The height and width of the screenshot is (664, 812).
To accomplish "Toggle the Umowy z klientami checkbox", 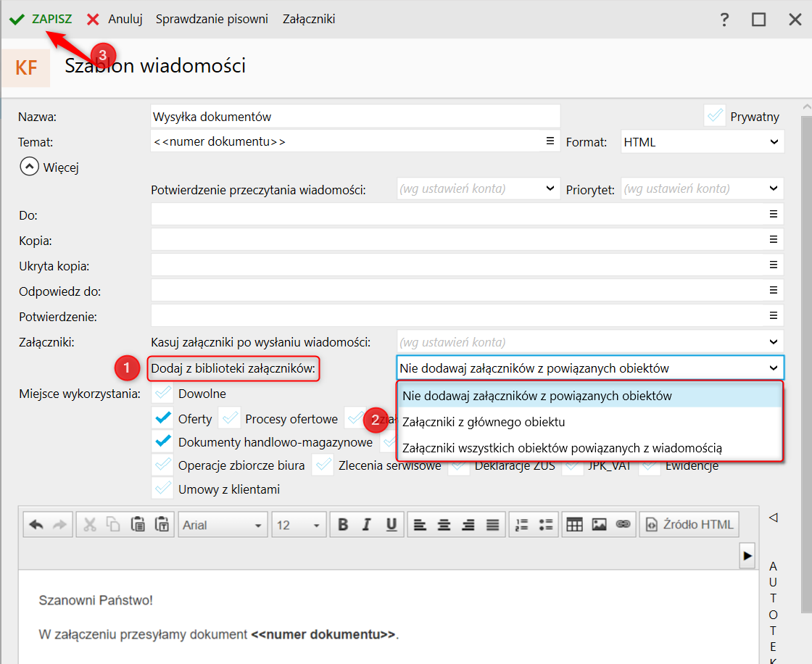I will coord(163,489).
